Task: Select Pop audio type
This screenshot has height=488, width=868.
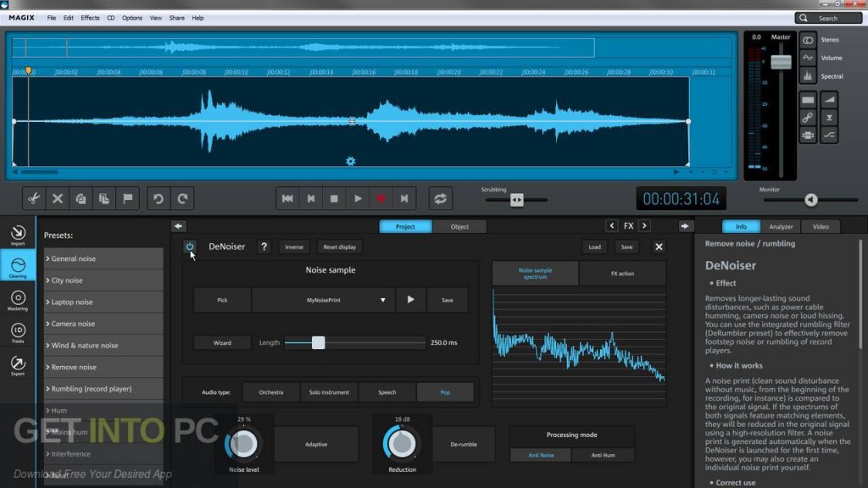Action: coord(445,392)
